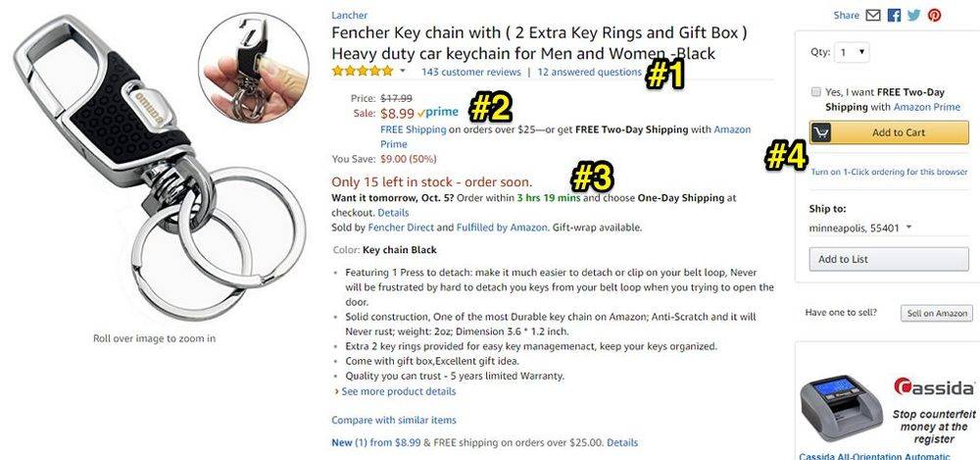980x460 pixels.
Task: Click the five-star rating icons
Action: (363, 71)
